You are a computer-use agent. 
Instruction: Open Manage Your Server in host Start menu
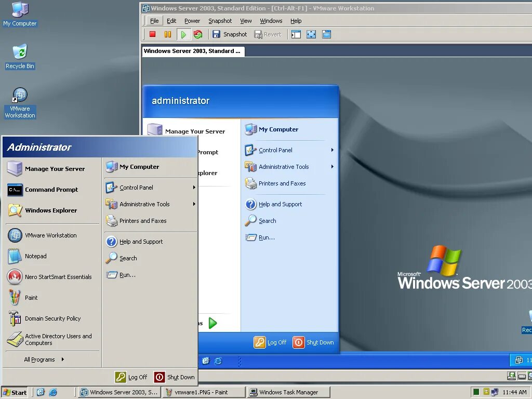52,169
